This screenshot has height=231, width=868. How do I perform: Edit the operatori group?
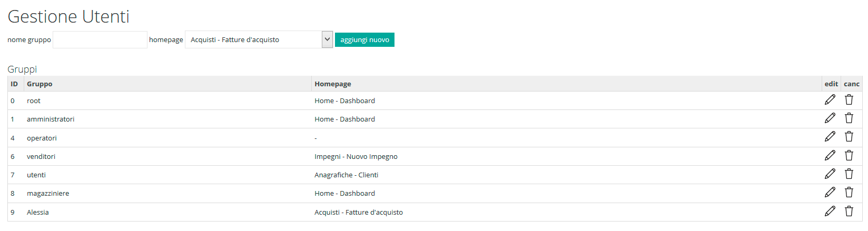pyautogui.click(x=830, y=136)
